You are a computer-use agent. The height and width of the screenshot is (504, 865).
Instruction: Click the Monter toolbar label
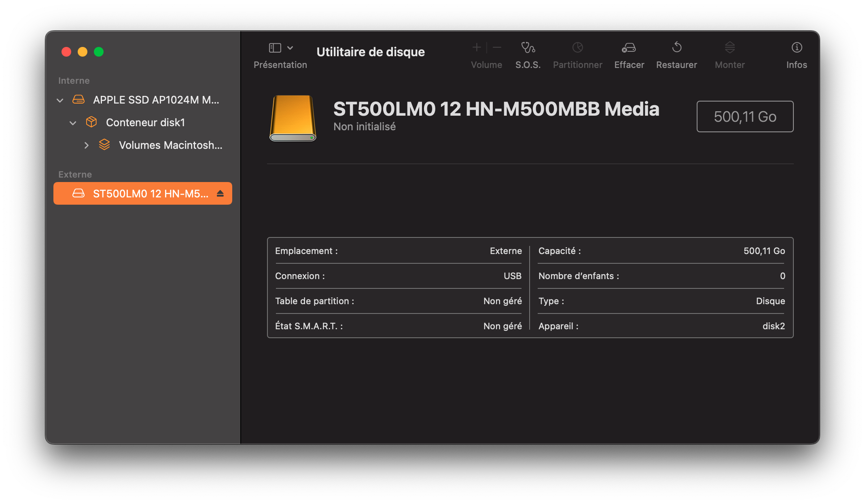(730, 65)
